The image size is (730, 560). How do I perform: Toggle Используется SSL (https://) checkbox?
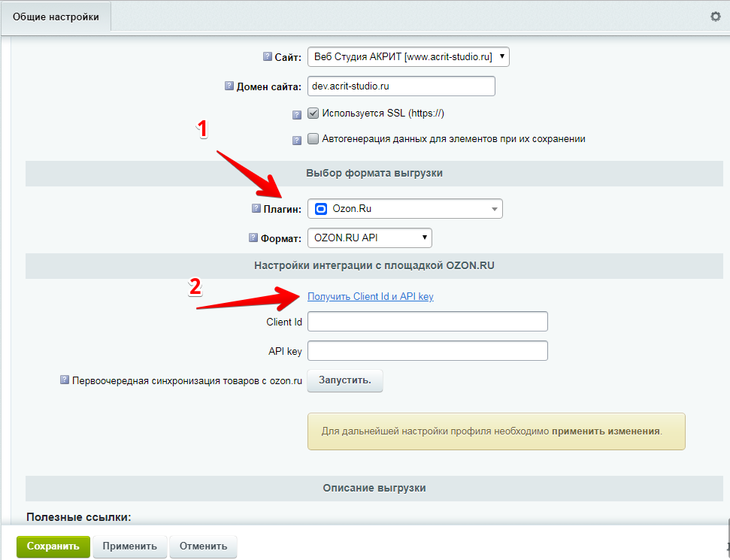[314, 113]
